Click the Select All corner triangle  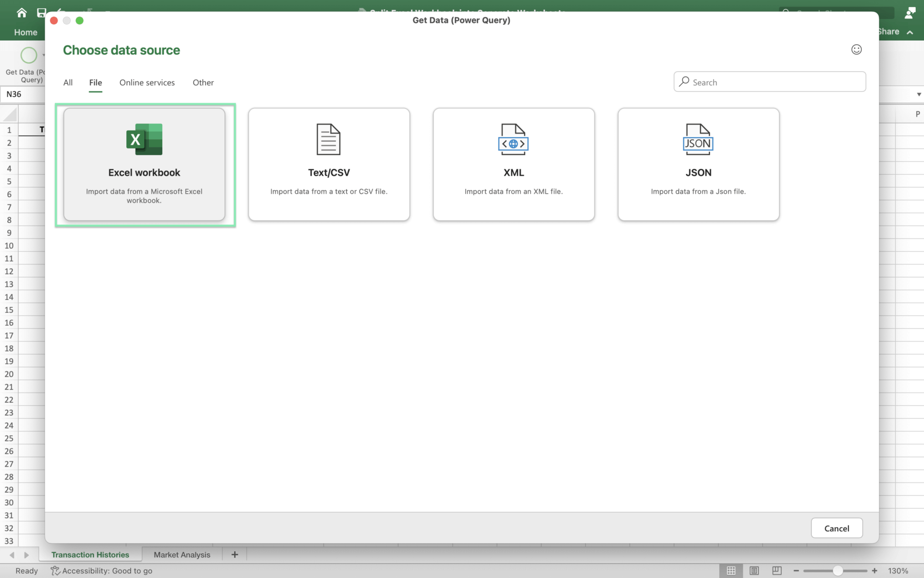coord(9,114)
